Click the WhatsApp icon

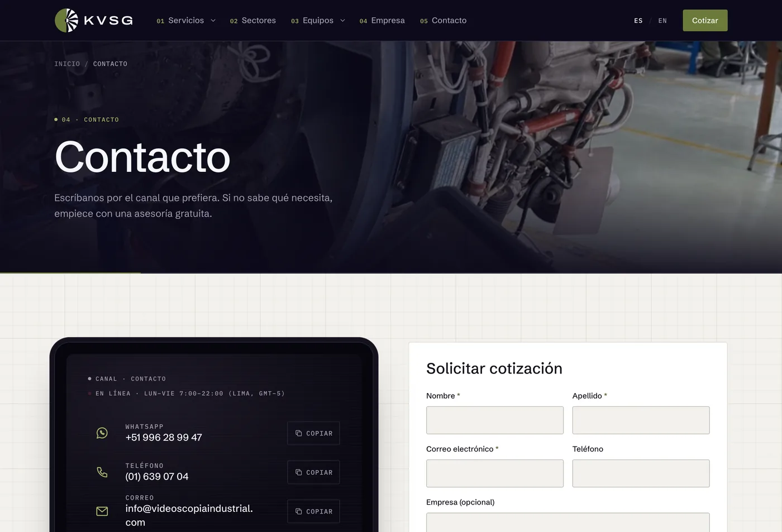[x=102, y=433]
